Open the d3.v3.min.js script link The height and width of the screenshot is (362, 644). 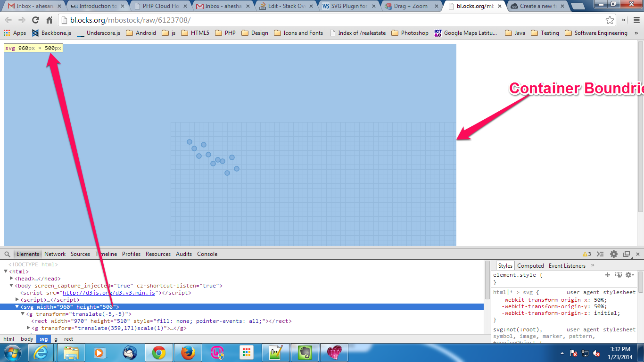pyautogui.click(x=109, y=293)
